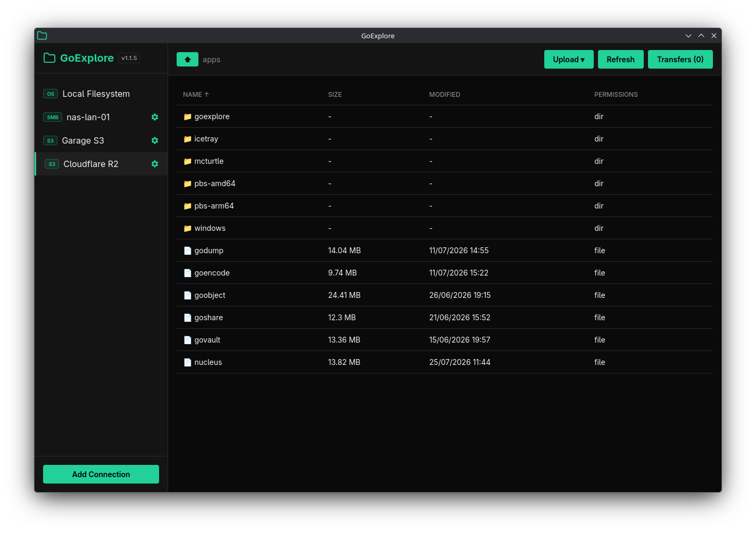Go up one directory with the up-arrow button
Image resolution: width=756 pixels, height=533 pixels.
coord(187,60)
